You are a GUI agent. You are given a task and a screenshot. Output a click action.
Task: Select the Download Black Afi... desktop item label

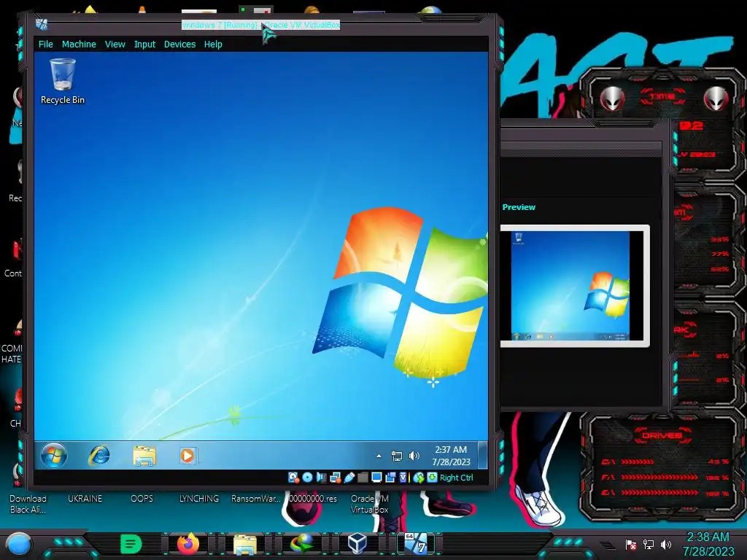click(28, 504)
